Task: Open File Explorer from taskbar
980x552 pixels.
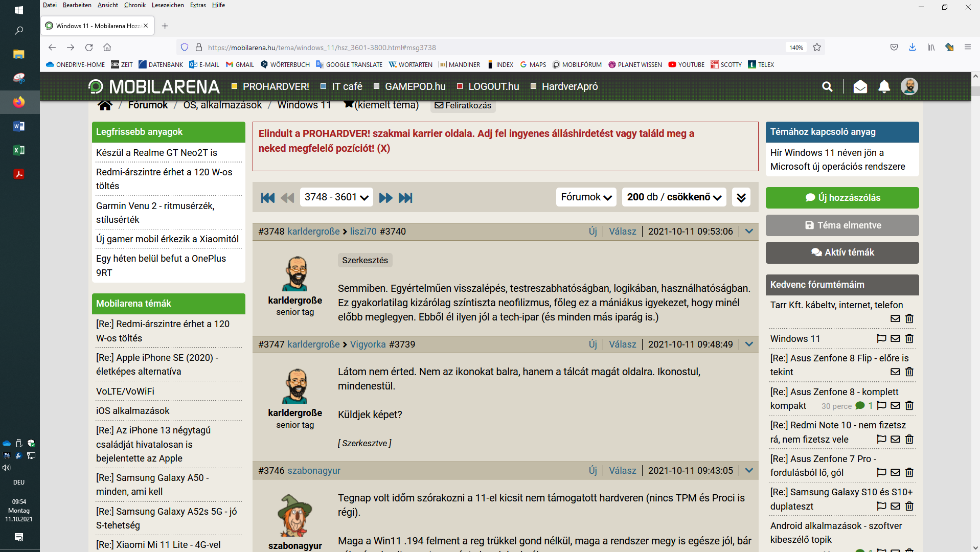Action: [x=19, y=54]
